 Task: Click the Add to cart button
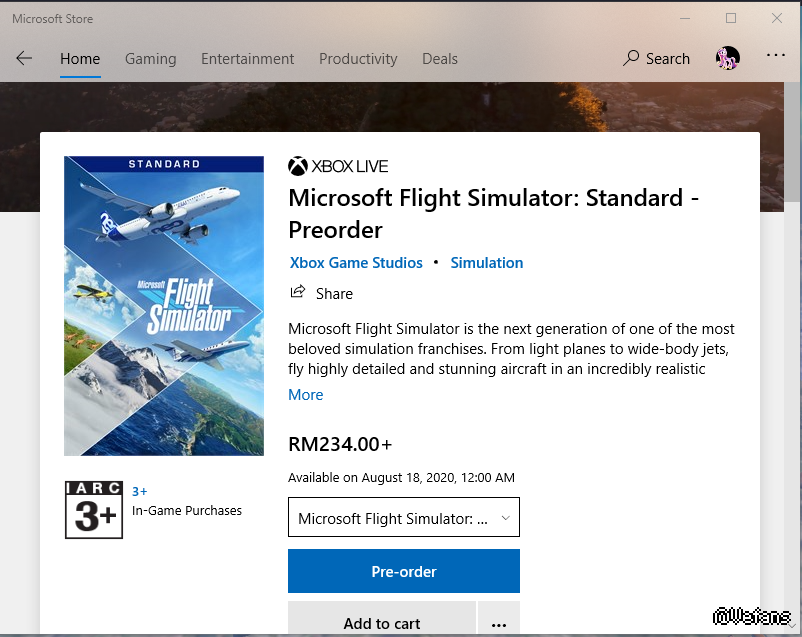[x=381, y=622]
